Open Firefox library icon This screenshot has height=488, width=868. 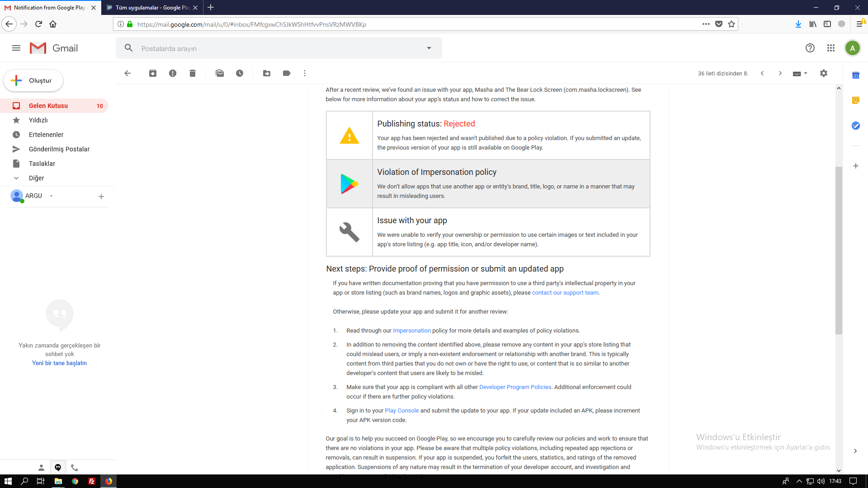click(813, 24)
